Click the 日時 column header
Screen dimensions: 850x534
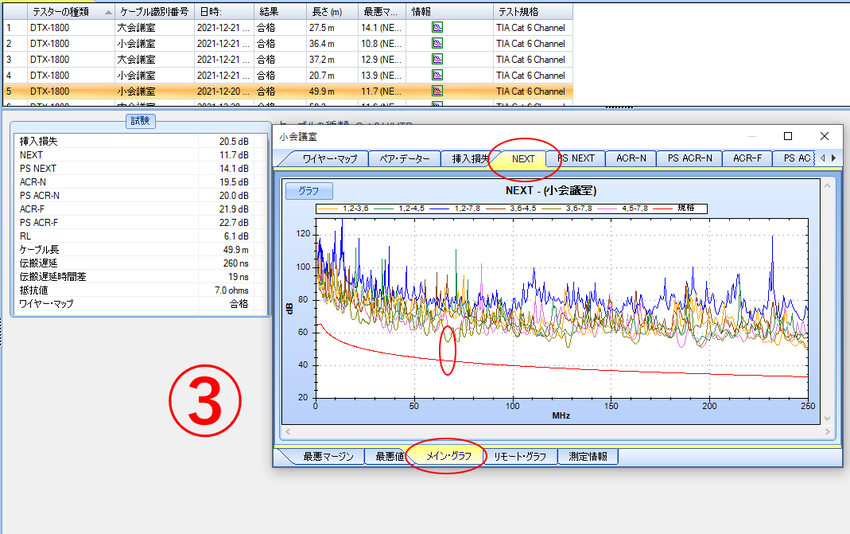tap(223, 11)
